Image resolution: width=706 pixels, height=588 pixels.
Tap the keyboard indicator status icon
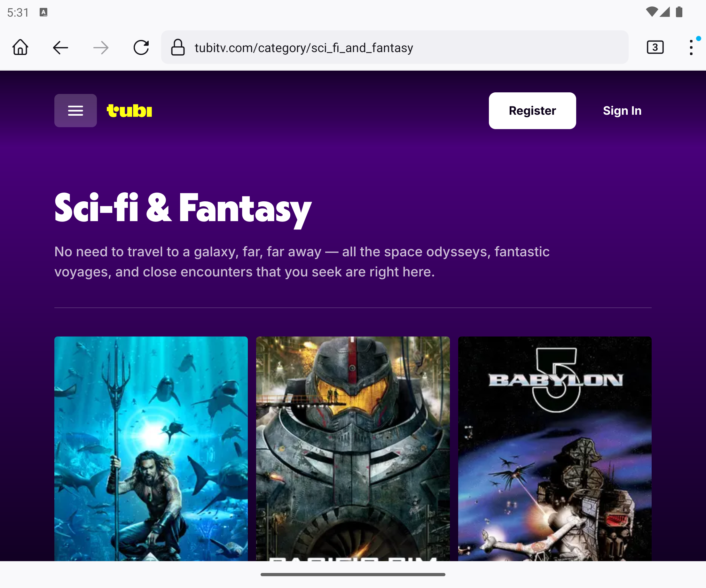[43, 12]
